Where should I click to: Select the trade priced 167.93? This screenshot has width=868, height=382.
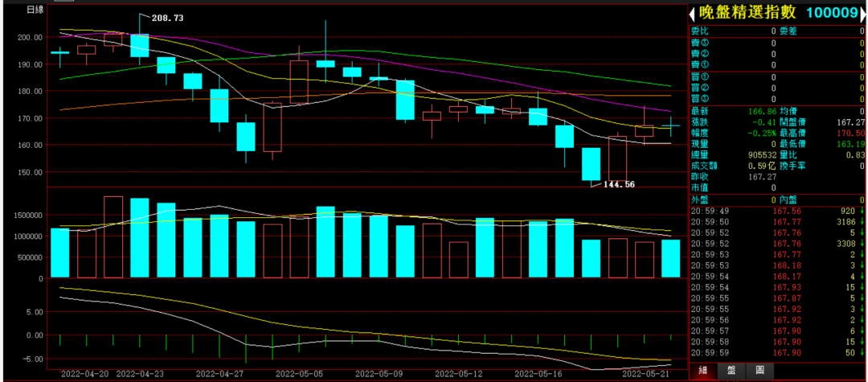point(778,287)
